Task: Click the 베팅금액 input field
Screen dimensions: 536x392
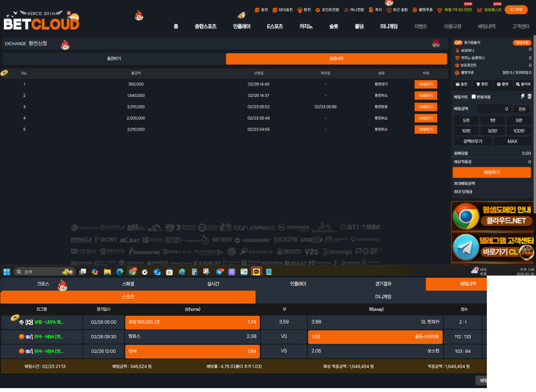Action: (495, 109)
